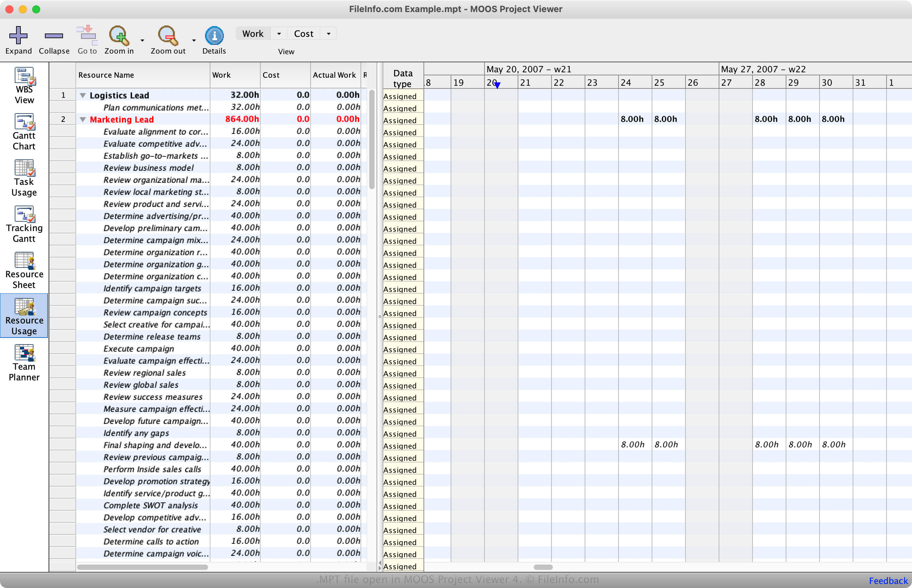912x588 pixels.
Task: Select 'Determine advertising/pr...' task
Action: (156, 216)
